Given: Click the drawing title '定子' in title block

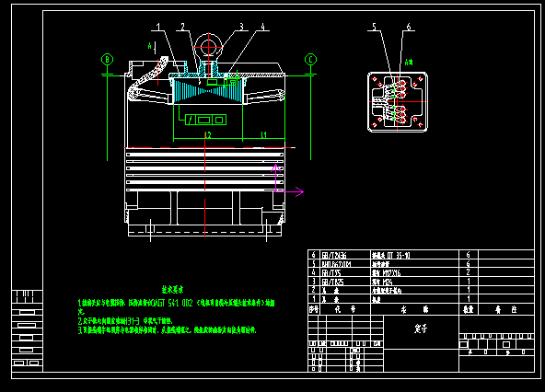Looking at the screenshot, I should tap(421, 329).
